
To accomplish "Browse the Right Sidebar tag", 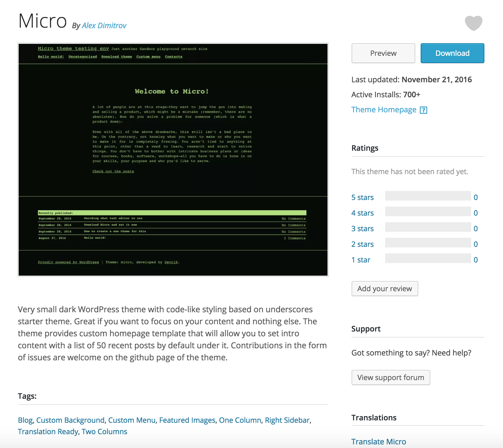I will [287, 420].
